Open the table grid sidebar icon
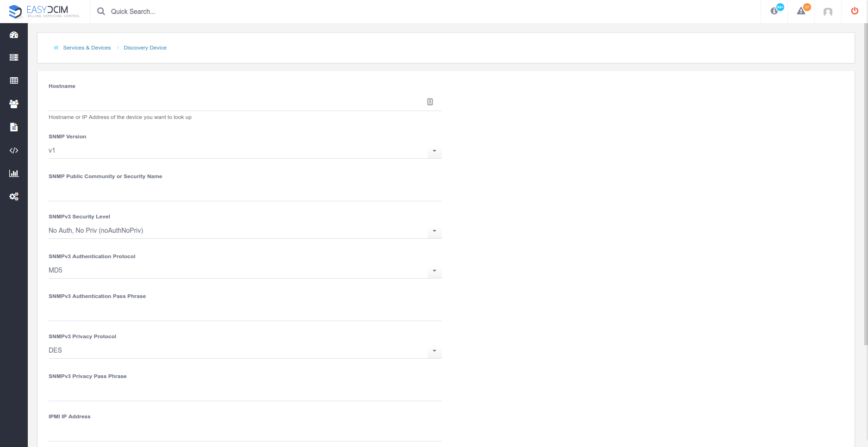 point(14,81)
